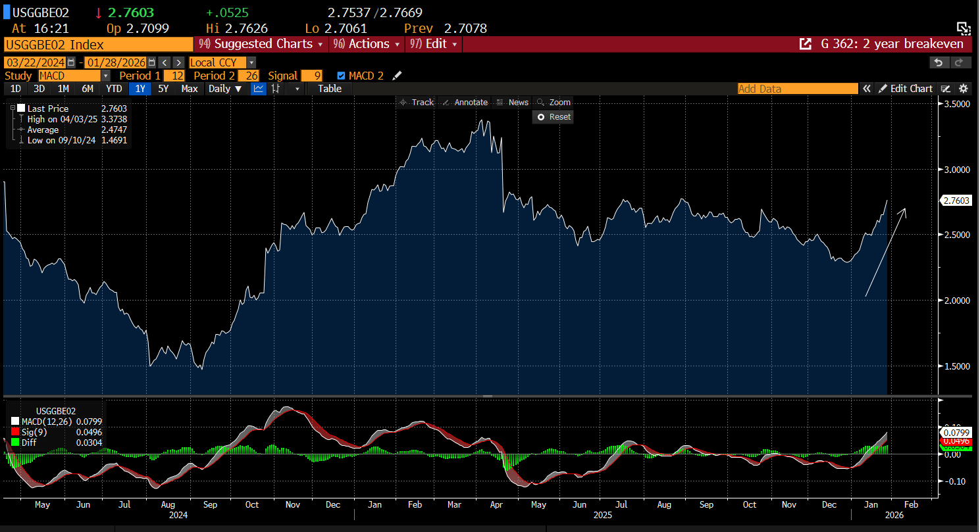Open the Edit menu
The width and height of the screenshot is (980, 532).
[434, 44]
